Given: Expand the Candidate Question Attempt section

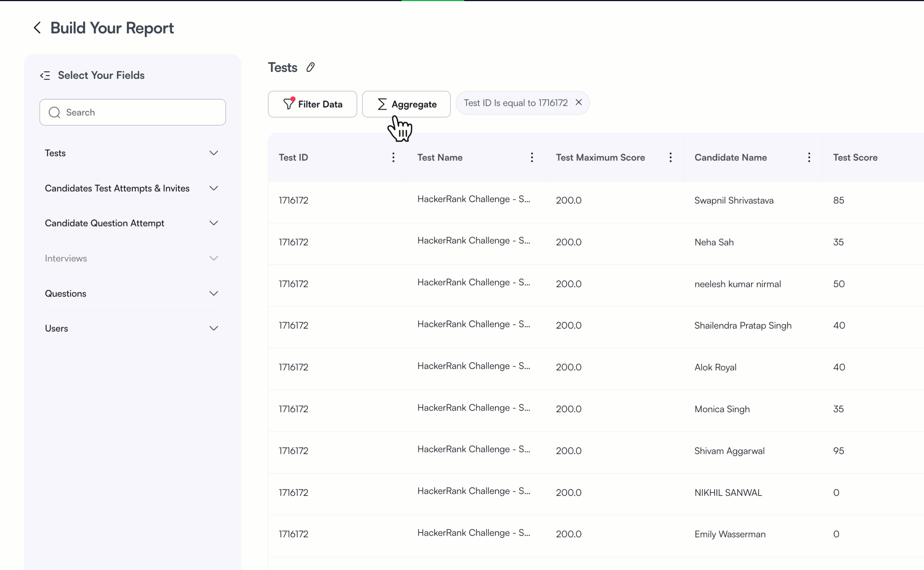Looking at the screenshot, I should click(214, 223).
